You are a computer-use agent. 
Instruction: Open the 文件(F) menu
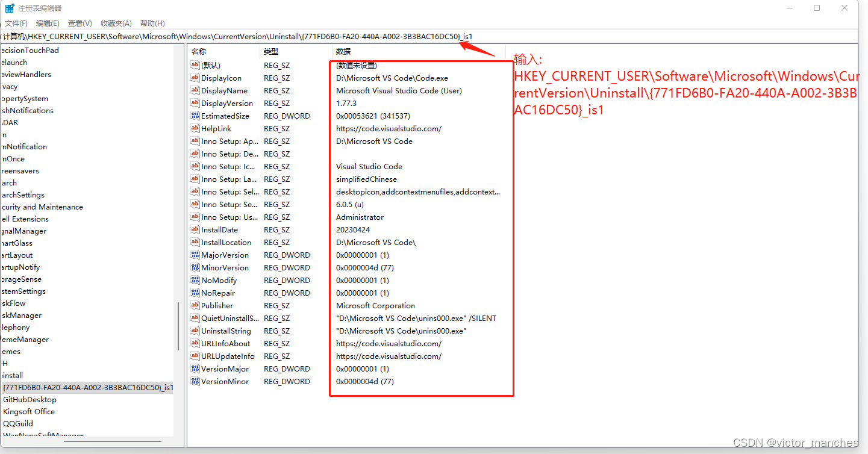click(x=16, y=23)
